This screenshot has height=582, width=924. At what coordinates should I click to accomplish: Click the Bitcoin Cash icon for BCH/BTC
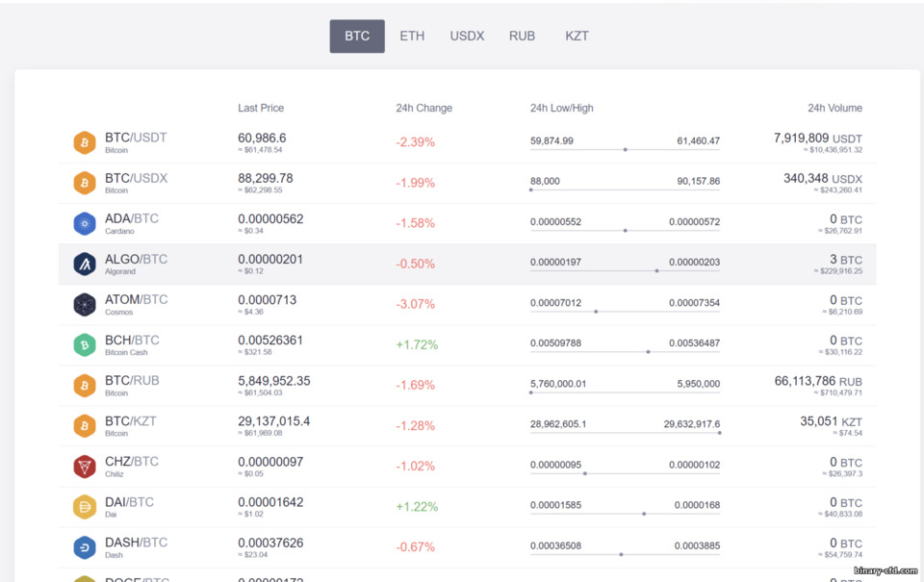tap(85, 345)
